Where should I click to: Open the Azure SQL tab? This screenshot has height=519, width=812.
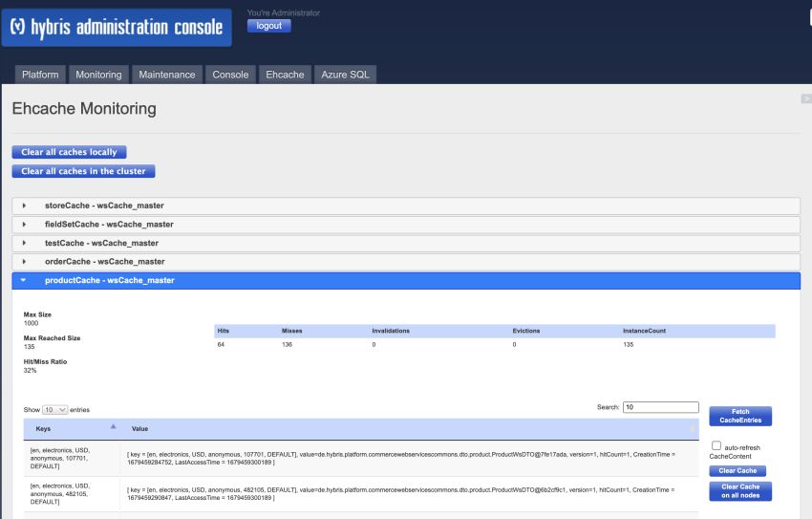coord(346,75)
